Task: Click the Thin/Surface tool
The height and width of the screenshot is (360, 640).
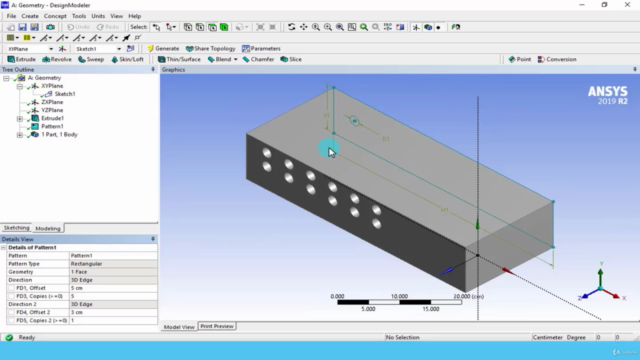Action: (x=179, y=60)
